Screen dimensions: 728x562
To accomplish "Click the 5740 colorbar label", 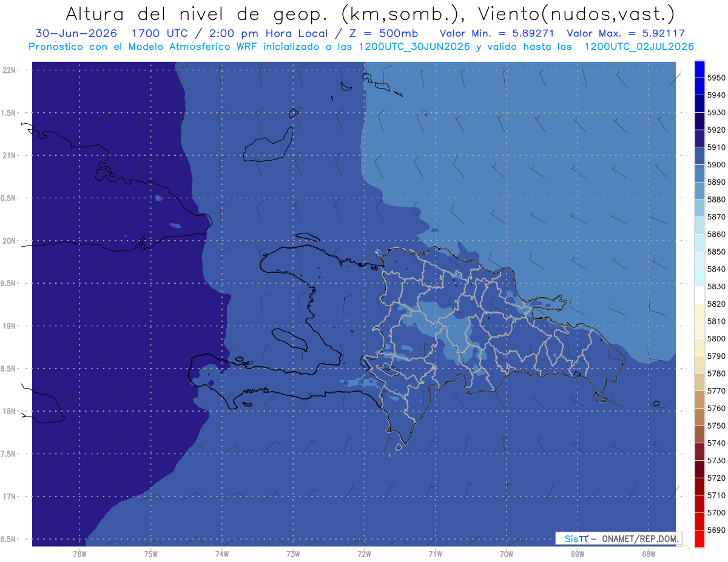I will tap(716, 444).
